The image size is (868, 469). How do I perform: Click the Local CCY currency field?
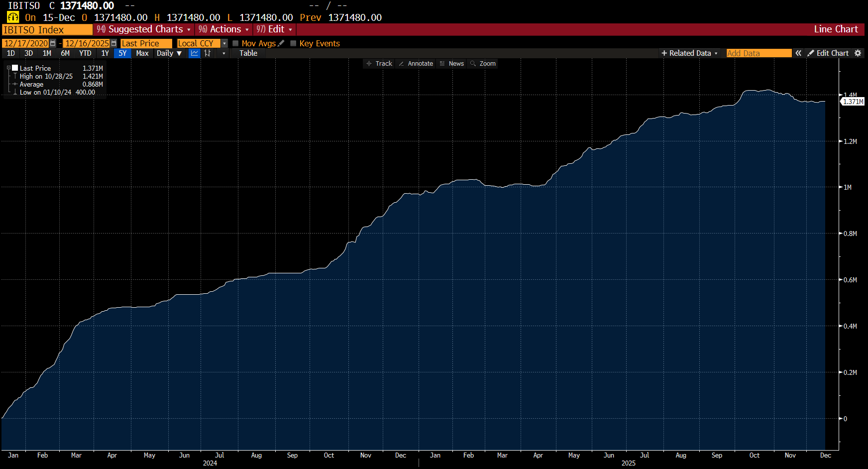pyautogui.click(x=199, y=44)
